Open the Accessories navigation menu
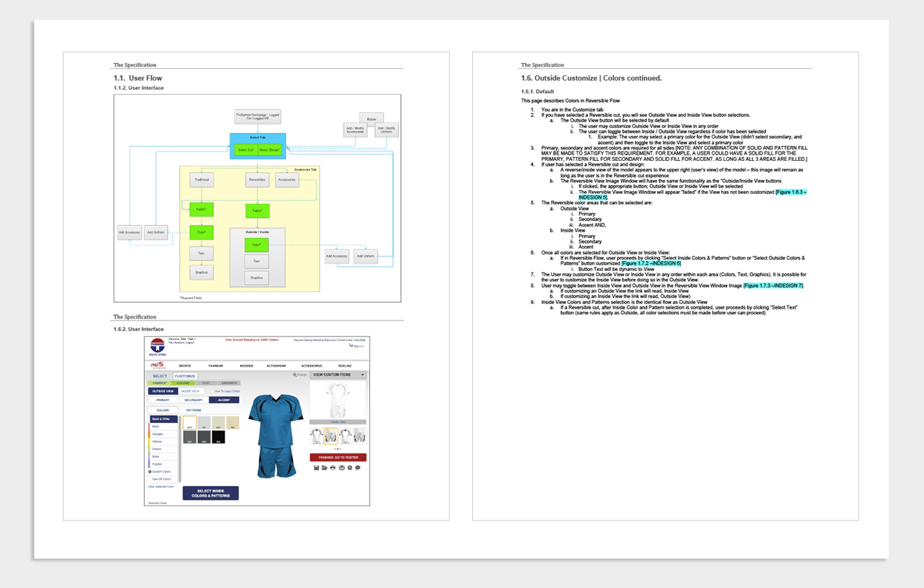Viewport: 924px width, 588px height. point(312,366)
